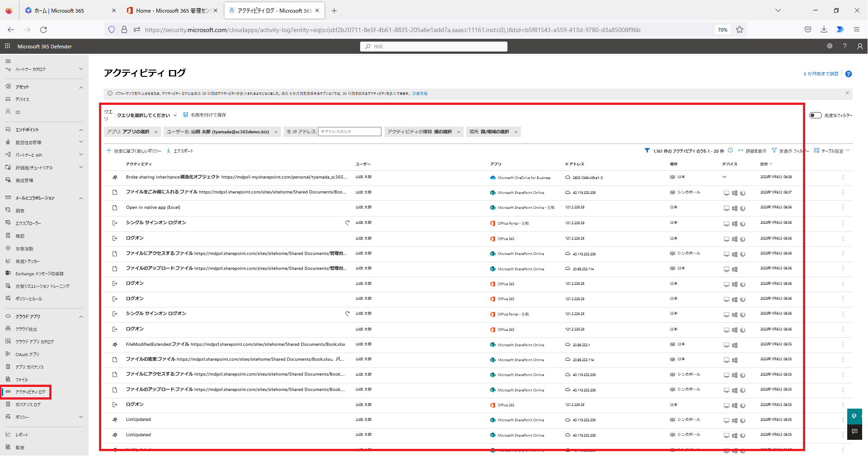This screenshot has width=868, height=457.
Task: Click the 攻撃活動 target icon
Action: pos(8,248)
